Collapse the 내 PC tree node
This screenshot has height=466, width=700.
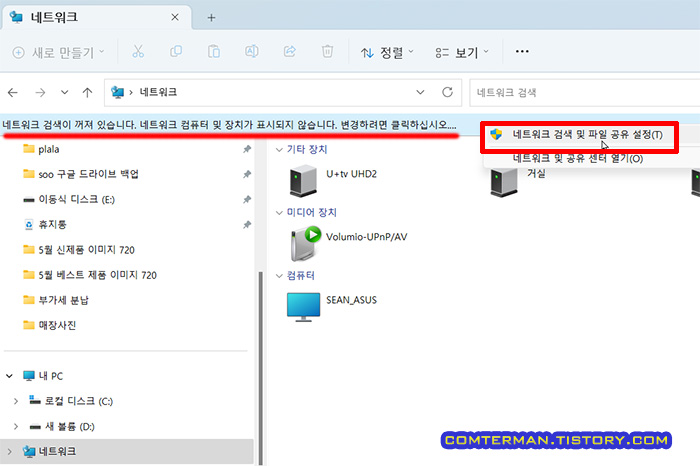[9, 376]
